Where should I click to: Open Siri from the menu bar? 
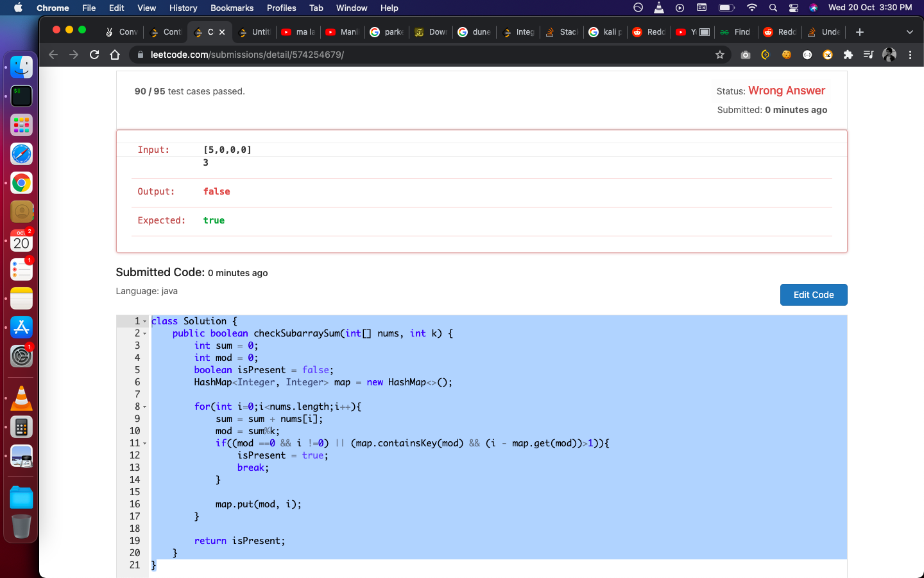pyautogui.click(x=814, y=8)
